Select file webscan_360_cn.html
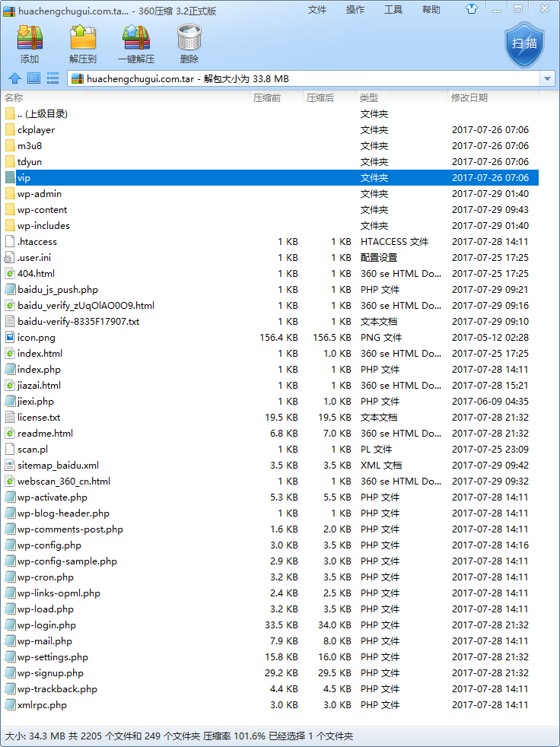 [270, 482]
